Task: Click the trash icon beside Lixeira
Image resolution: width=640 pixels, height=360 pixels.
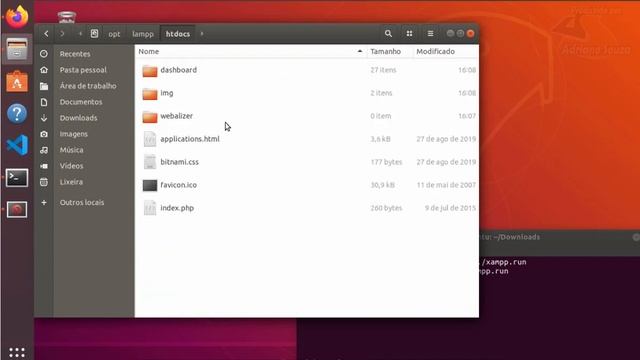Action: pos(44,182)
